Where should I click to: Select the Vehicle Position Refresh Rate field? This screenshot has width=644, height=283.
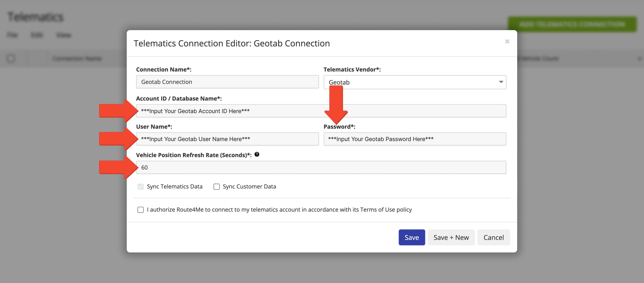(x=321, y=167)
